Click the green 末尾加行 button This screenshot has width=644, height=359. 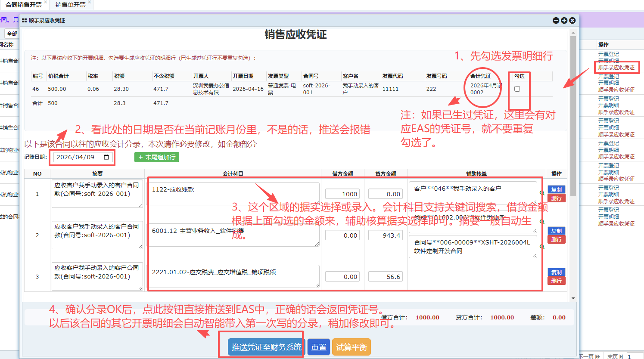(156, 157)
